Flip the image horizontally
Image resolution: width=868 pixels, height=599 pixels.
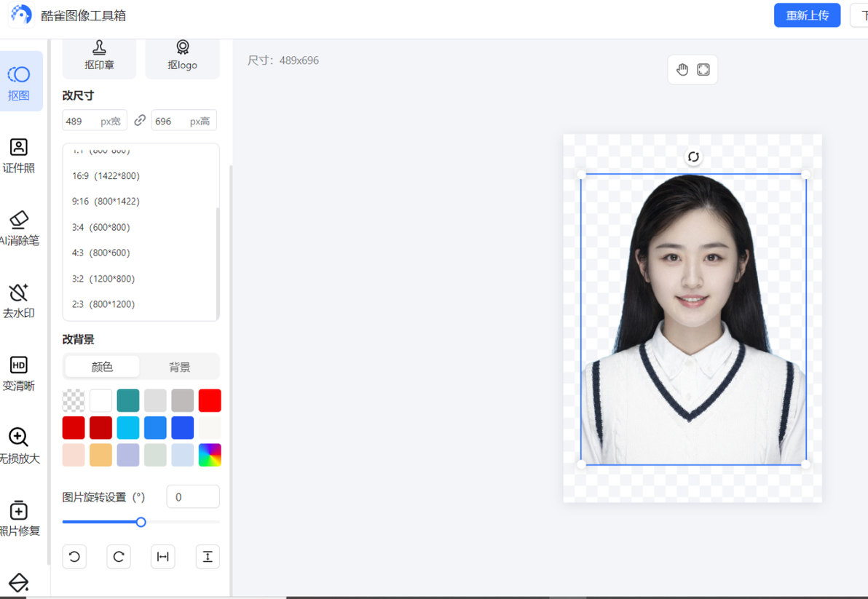[x=163, y=556]
